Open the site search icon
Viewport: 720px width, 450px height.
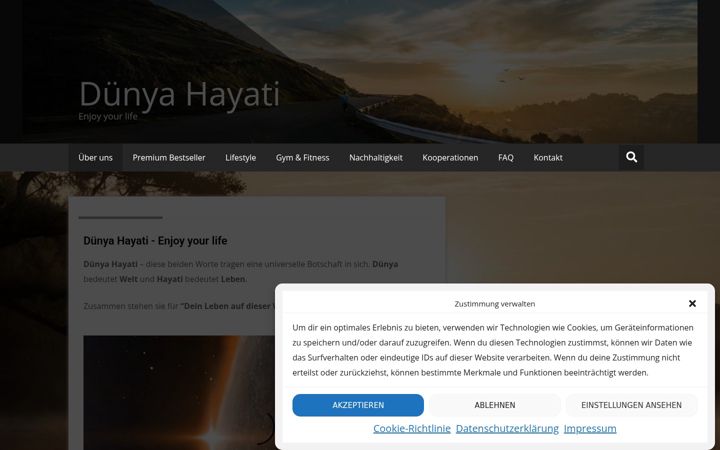(631, 158)
